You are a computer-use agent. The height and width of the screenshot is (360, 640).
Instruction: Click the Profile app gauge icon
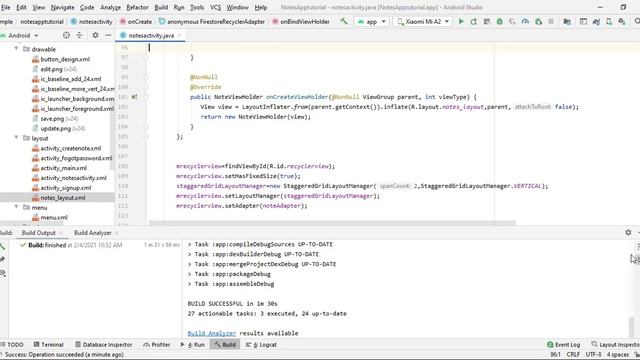(x=525, y=21)
